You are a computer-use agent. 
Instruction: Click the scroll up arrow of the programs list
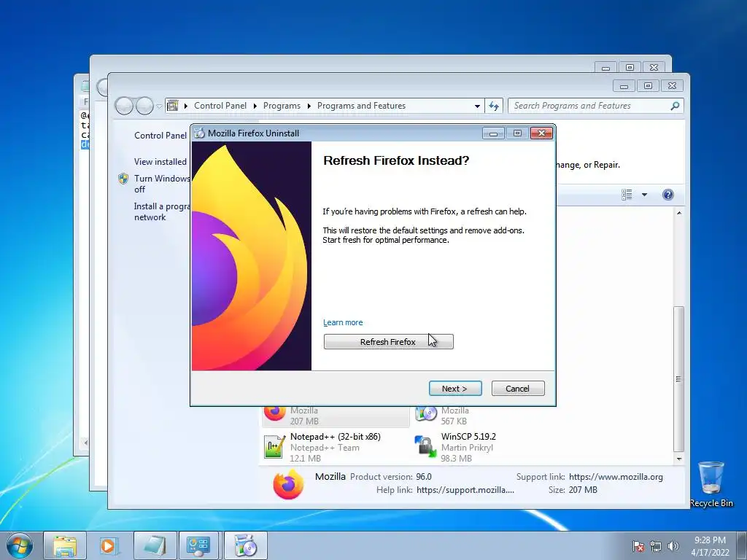679,213
